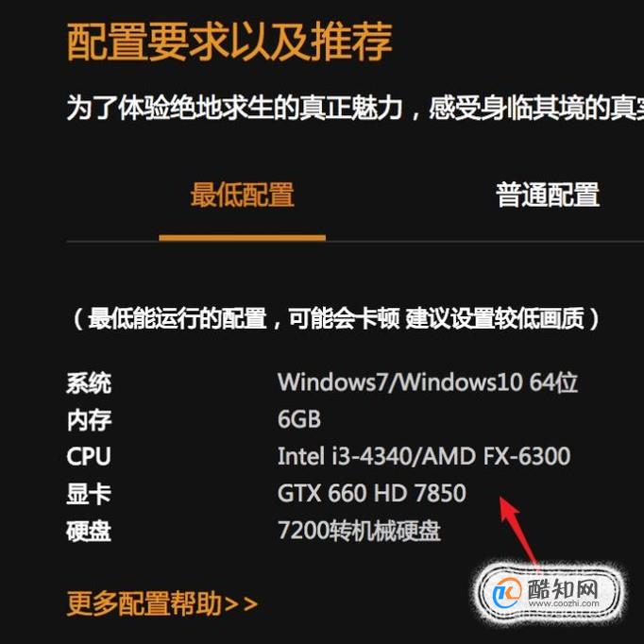Click the www.coozhi.com watermark URL
The width and height of the screenshot is (644, 644).
click(x=564, y=603)
